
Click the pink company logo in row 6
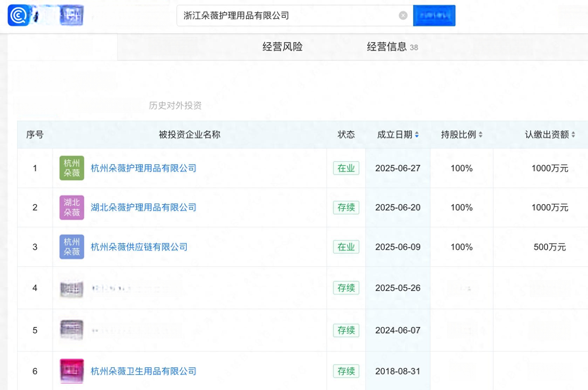72,371
